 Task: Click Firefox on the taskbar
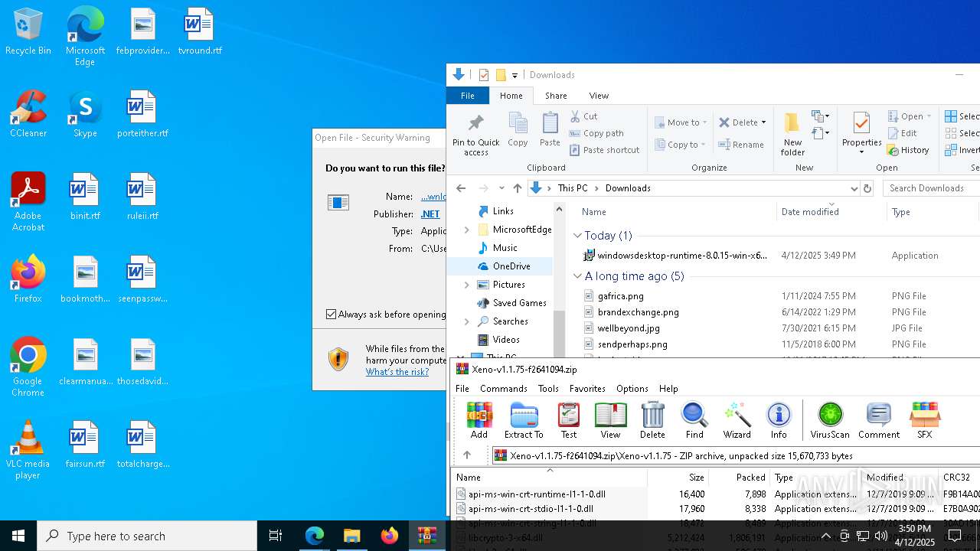[390, 536]
